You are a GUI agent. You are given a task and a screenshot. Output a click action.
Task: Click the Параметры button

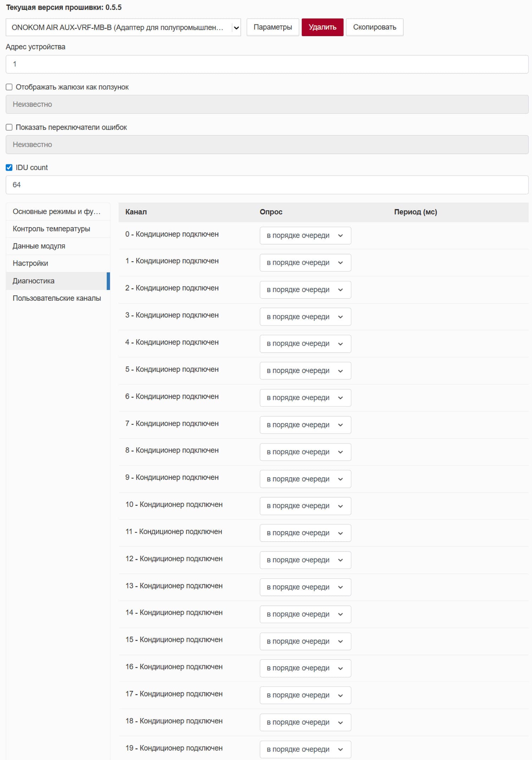(273, 27)
